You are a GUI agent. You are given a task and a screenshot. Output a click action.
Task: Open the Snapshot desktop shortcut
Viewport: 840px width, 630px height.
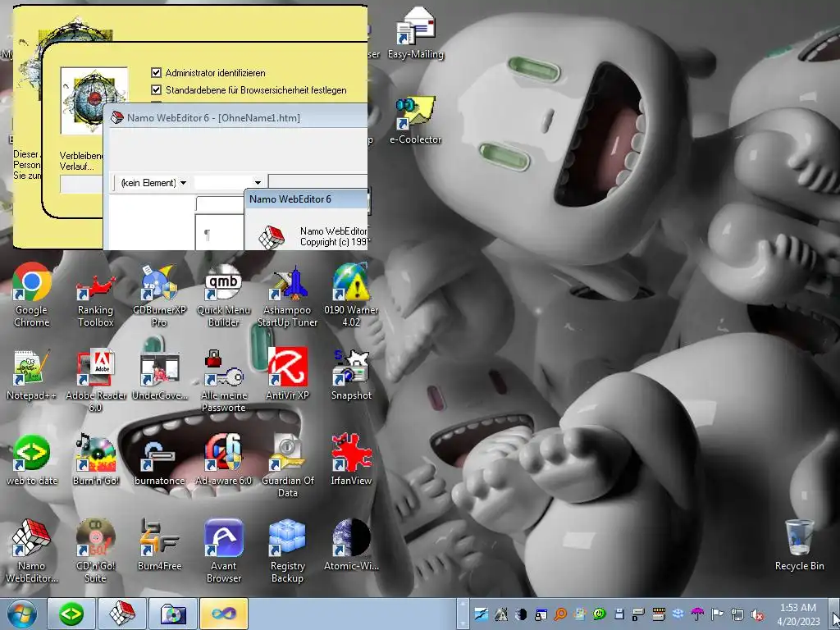[351, 375]
